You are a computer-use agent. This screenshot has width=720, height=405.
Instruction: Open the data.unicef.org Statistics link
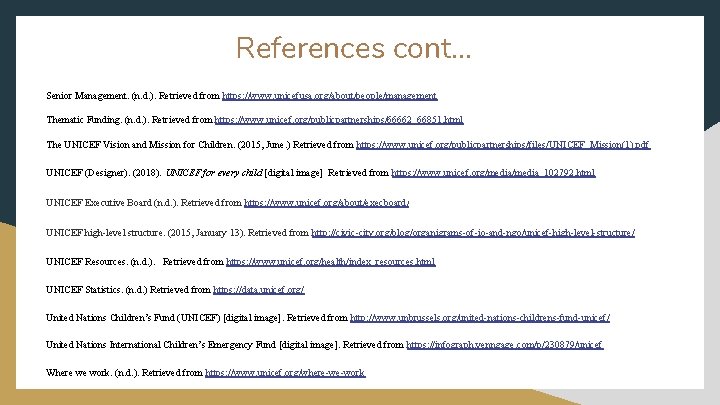coord(259,289)
